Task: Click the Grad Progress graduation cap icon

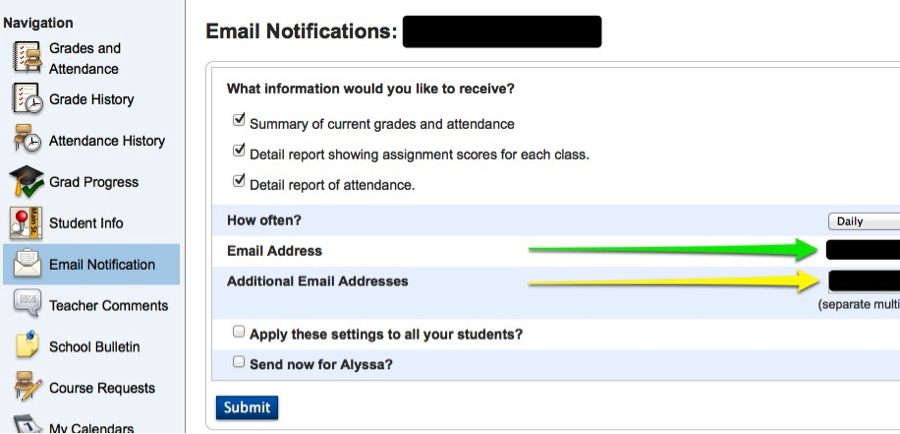Action: pyautogui.click(x=27, y=182)
